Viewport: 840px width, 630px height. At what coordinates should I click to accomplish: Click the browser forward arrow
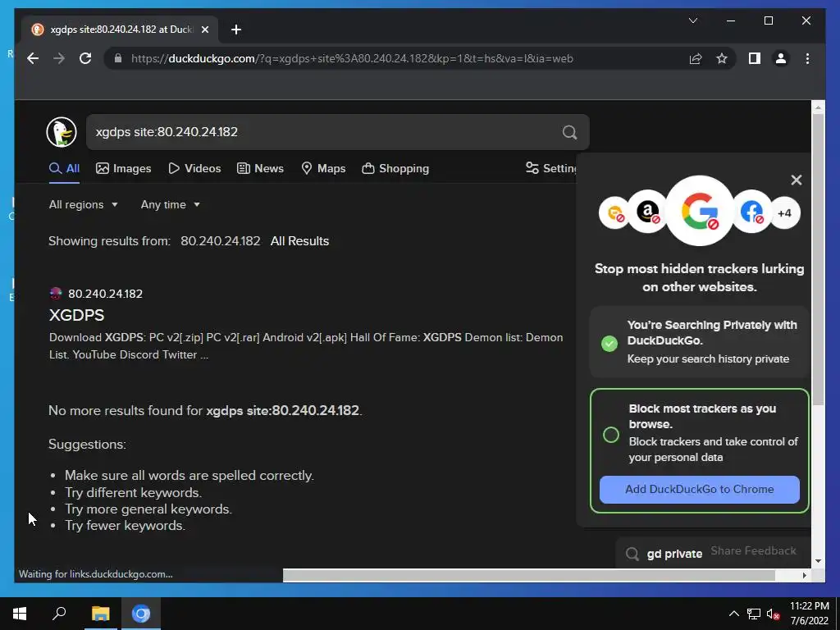pyautogui.click(x=59, y=58)
